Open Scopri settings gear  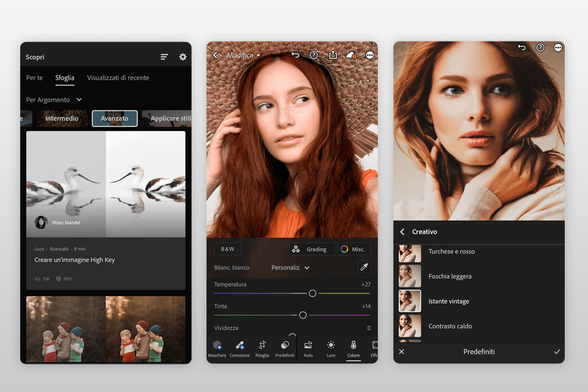point(183,56)
